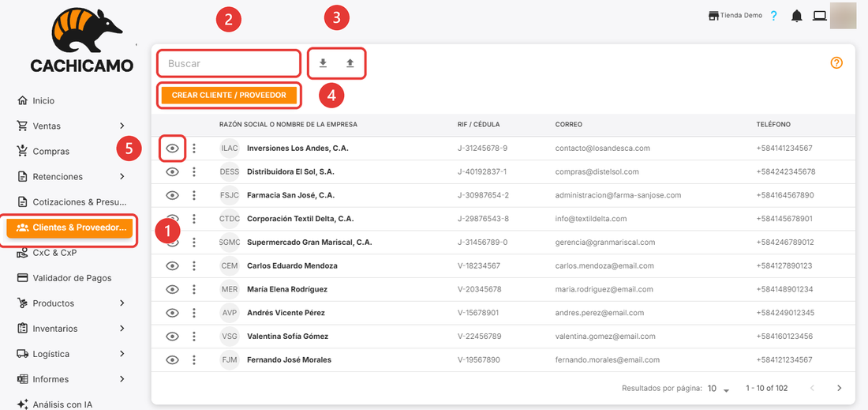This screenshot has height=410, width=868.
Task: View details of Distribuidora El Sol via eye icon
Action: tap(173, 171)
